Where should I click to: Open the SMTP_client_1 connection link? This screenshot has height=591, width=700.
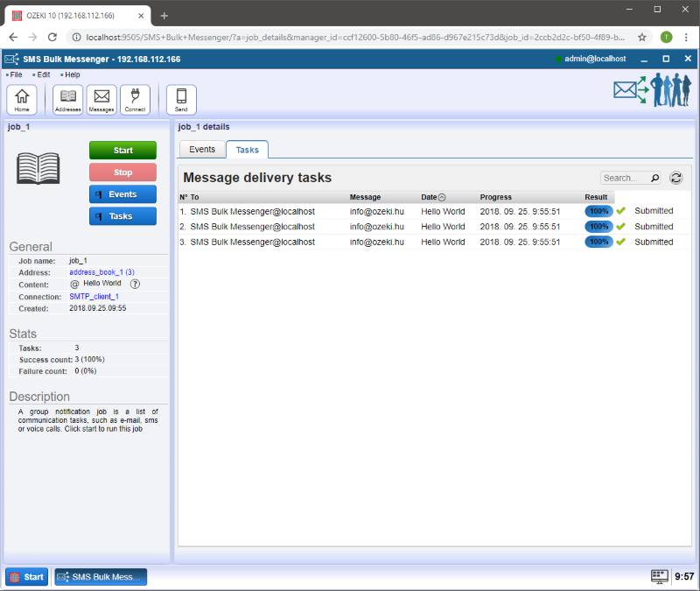coord(94,297)
